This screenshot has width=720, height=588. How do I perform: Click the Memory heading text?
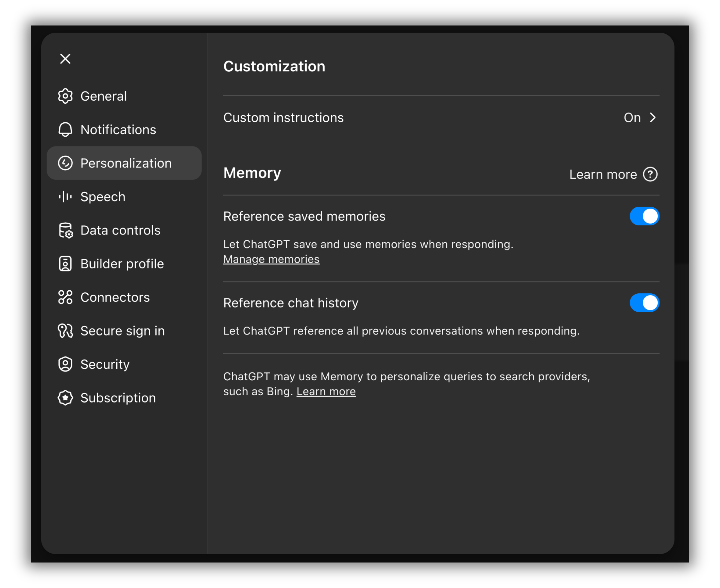(x=252, y=173)
